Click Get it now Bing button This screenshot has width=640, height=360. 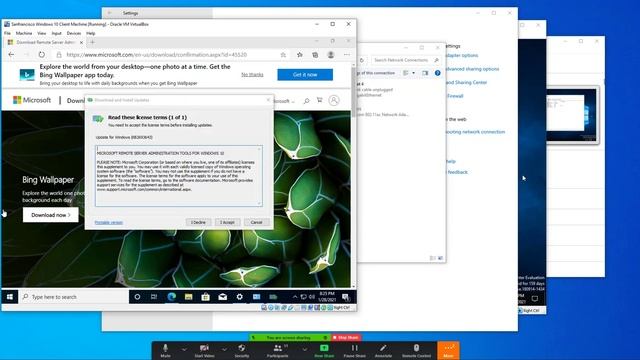click(305, 75)
